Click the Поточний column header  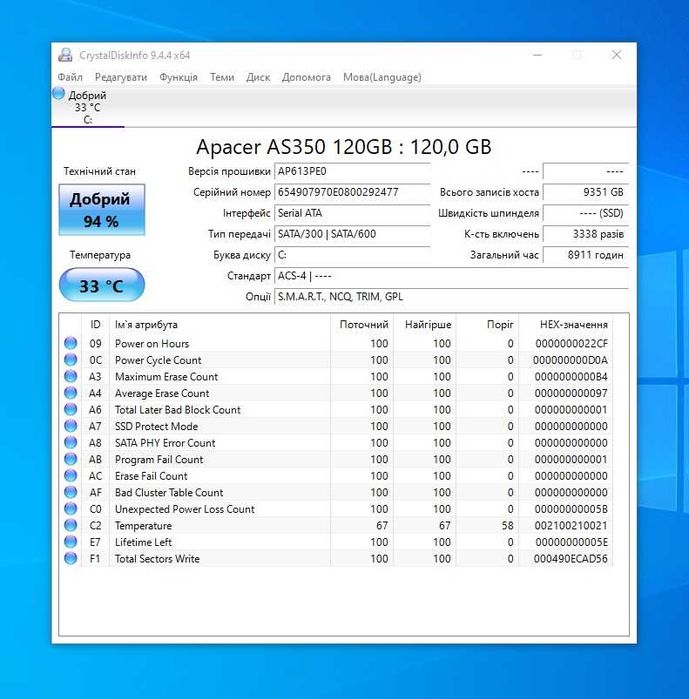[361, 325]
